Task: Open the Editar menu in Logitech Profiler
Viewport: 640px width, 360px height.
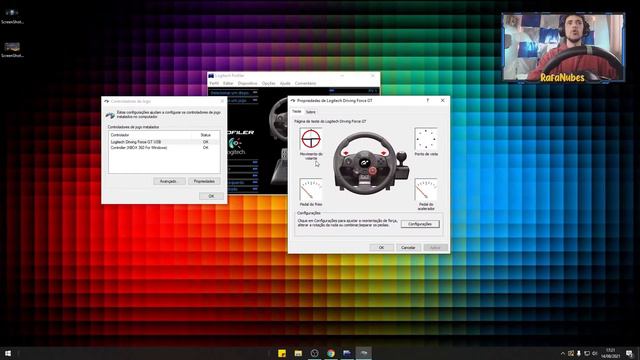Action: coord(228,83)
